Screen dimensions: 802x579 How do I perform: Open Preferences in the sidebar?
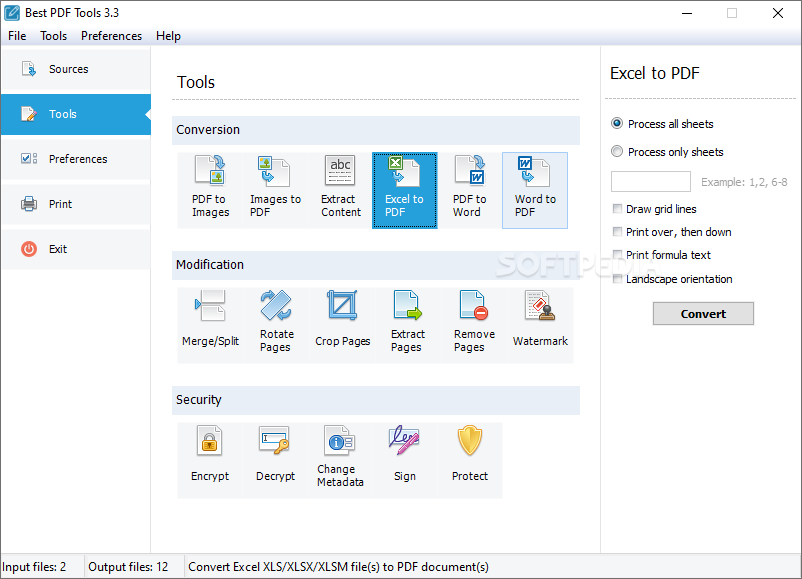76,159
